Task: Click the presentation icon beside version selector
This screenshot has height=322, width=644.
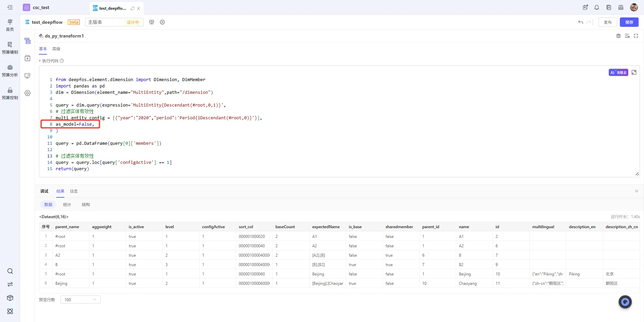Action: [152, 22]
